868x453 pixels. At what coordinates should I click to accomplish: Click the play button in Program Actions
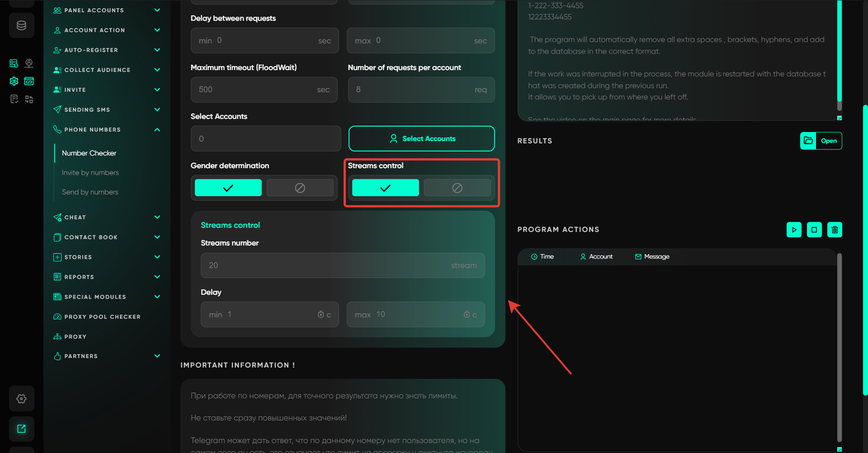pyautogui.click(x=794, y=230)
